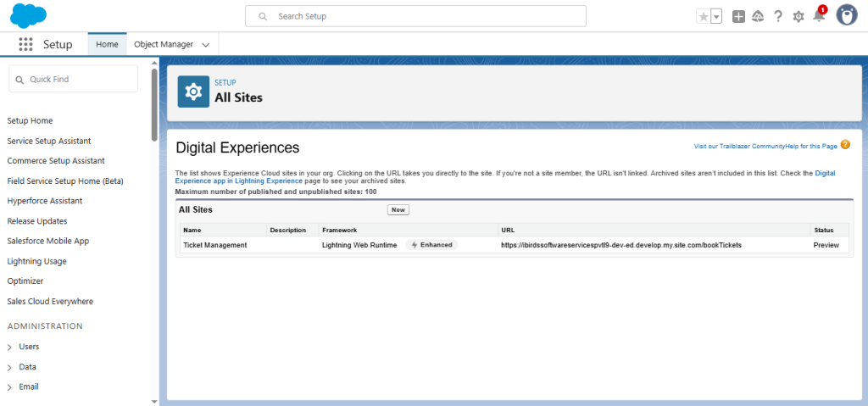Click the New site button
Viewport: 868px width, 406px height.
(x=398, y=209)
